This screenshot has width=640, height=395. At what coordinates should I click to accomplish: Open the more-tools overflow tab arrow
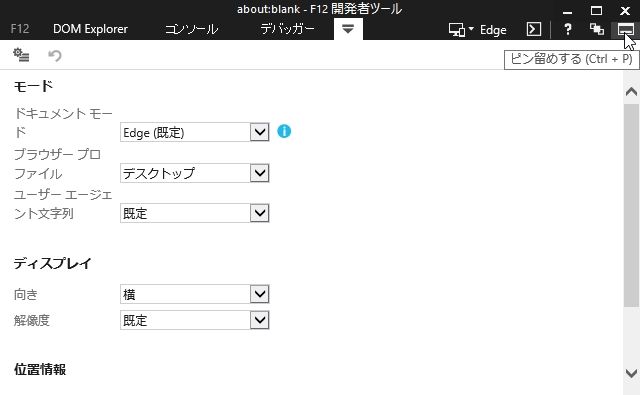[348, 29]
